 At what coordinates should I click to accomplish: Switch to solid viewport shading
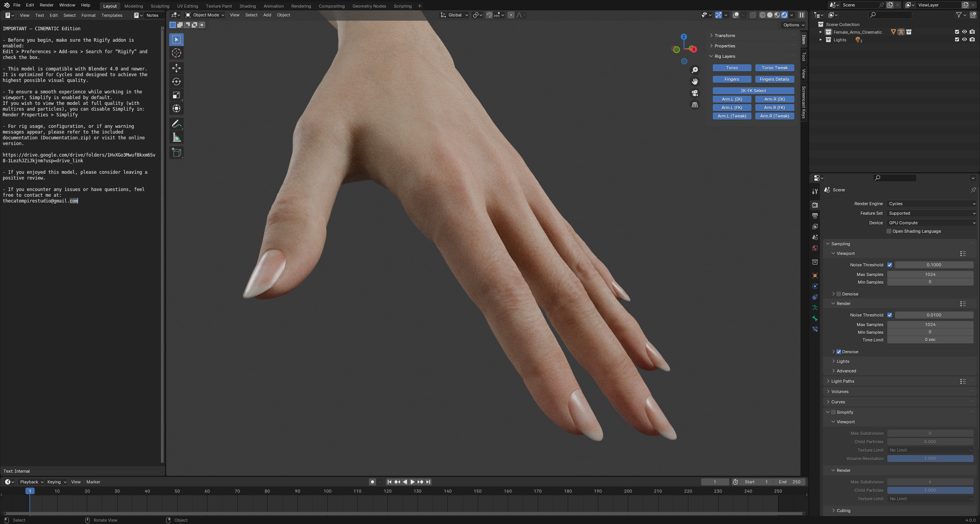click(770, 15)
